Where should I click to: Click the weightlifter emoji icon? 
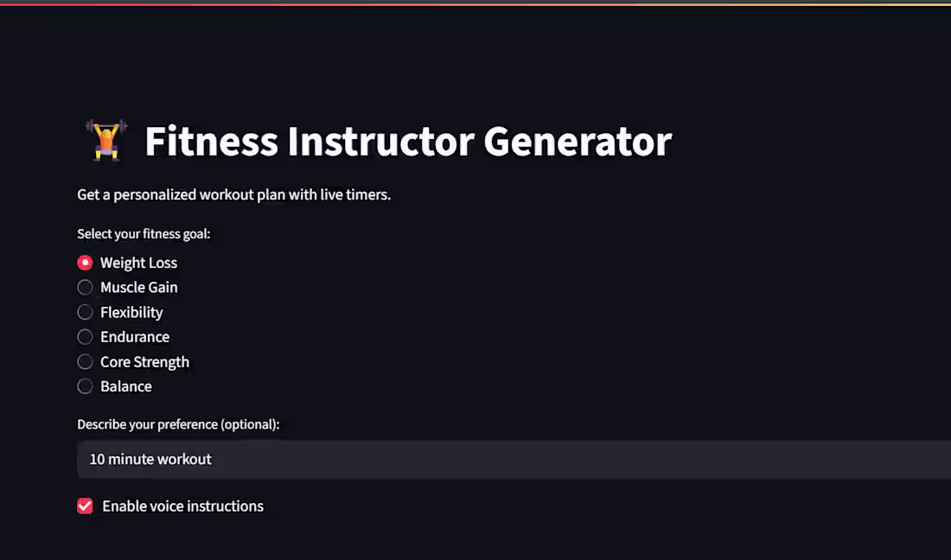(x=106, y=140)
